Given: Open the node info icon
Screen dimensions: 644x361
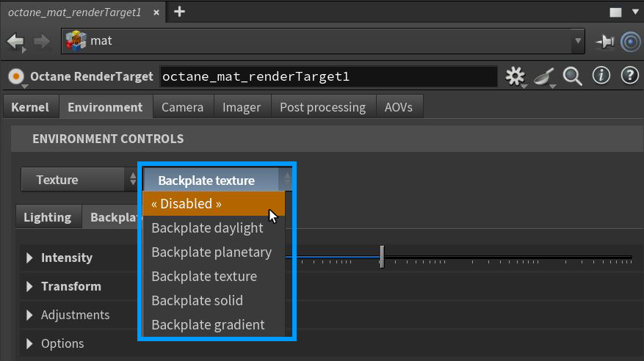Looking at the screenshot, I should click(601, 76).
